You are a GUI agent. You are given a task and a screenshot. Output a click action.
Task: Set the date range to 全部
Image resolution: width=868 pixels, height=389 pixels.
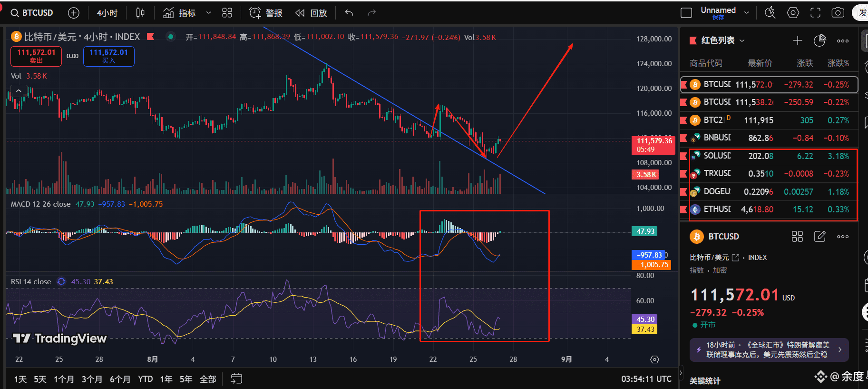click(x=208, y=379)
